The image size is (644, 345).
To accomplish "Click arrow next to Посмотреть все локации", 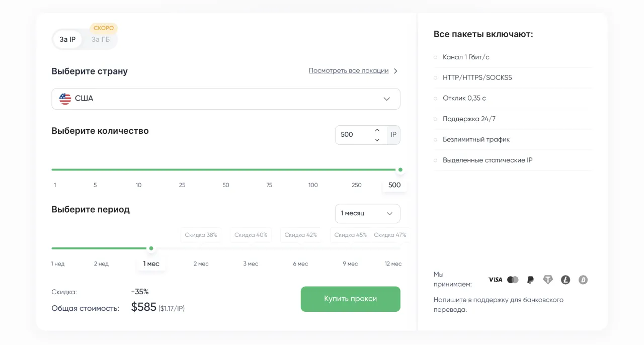I will coord(395,71).
